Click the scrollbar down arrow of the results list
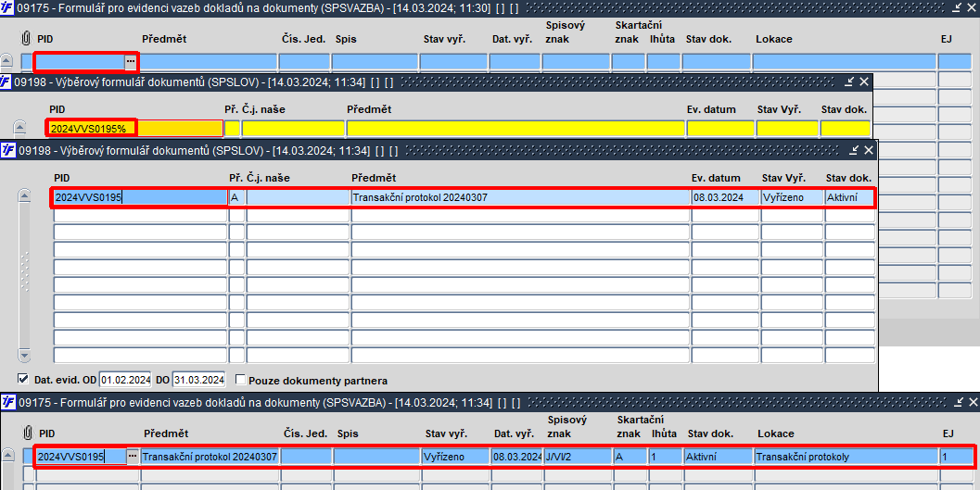The image size is (980, 490). point(24,355)
